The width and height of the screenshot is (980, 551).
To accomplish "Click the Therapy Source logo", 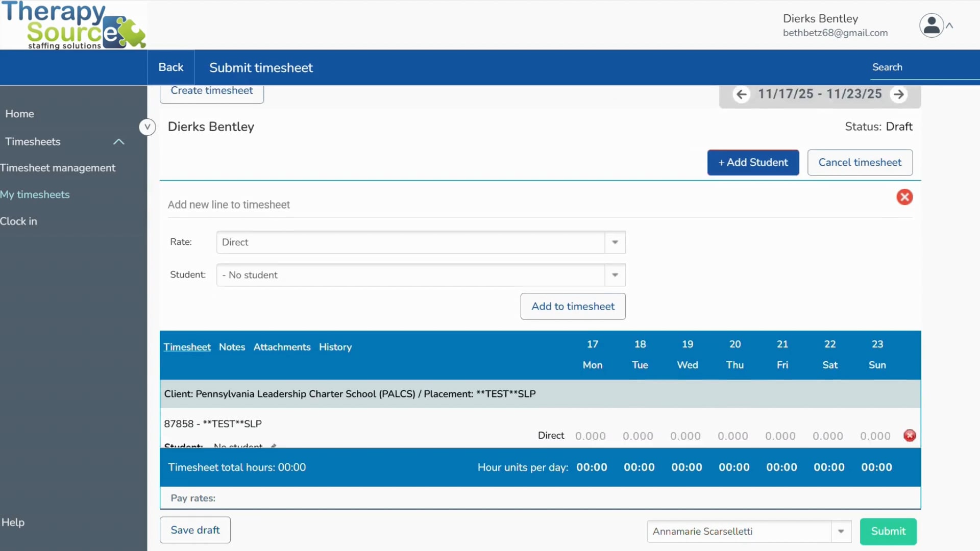I will tap(73, 25).
